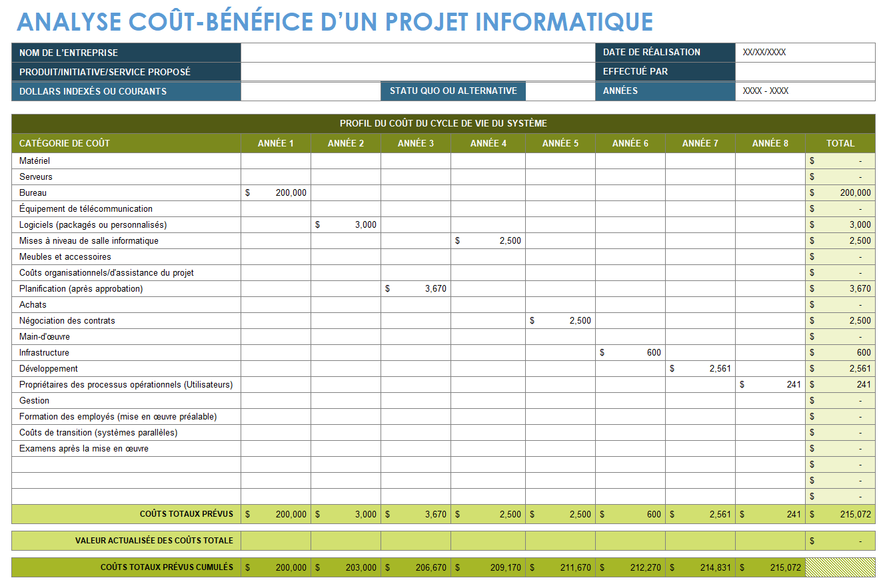The height and width of the screenshot is (588, 895).
Task: Select the proposed product/service input cell
Action: pos(418,72)
